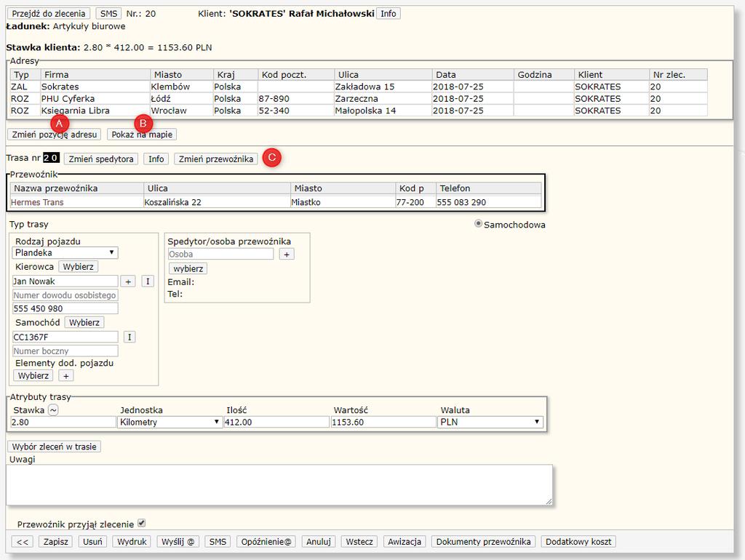Select the Sokrates ZAL address row

(359, 87)
